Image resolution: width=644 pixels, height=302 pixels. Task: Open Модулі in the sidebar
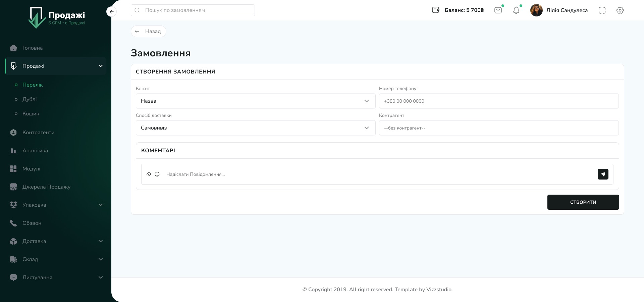click(31, 169)
